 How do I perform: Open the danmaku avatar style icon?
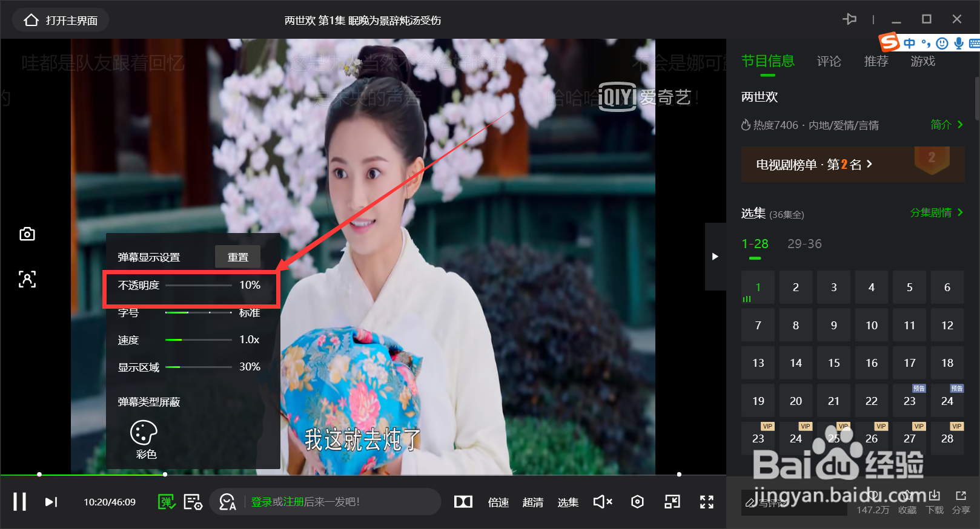coord(228,502)
